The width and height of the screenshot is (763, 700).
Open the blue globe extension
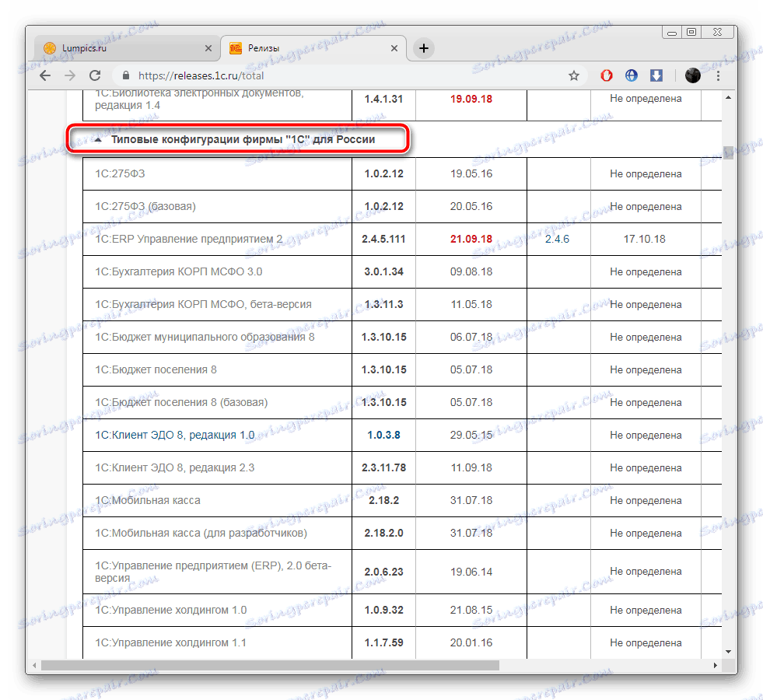631,75
